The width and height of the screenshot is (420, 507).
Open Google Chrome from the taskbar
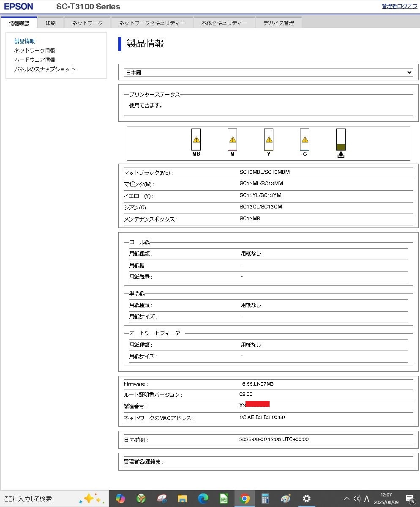(x=245, y=499)
